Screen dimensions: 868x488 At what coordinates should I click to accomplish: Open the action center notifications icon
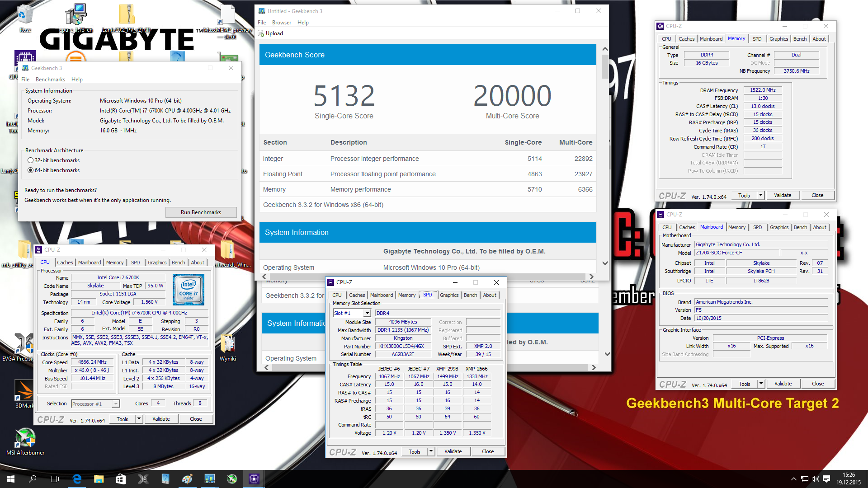[x=826, y=479]
